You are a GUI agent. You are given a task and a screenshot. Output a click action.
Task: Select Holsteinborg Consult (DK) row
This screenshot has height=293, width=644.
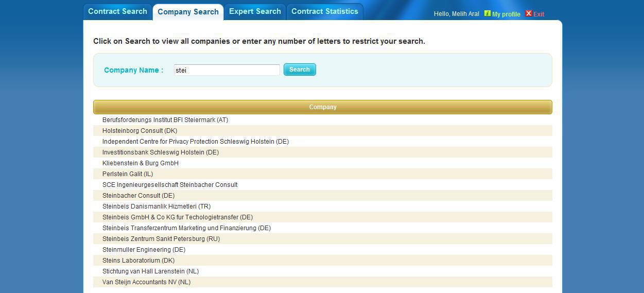323,131
